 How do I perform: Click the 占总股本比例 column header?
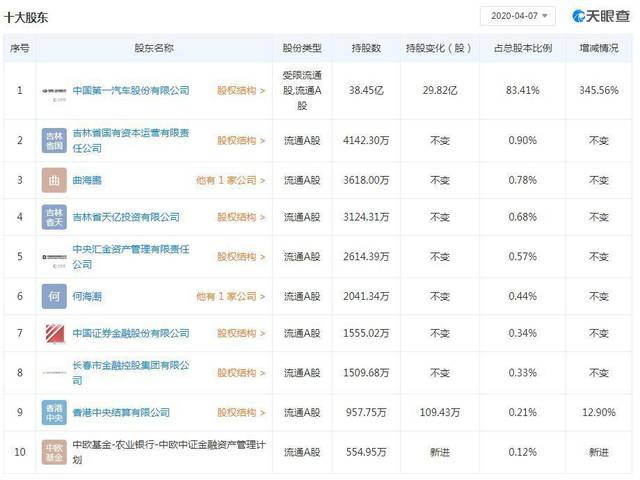click(523, 48)
